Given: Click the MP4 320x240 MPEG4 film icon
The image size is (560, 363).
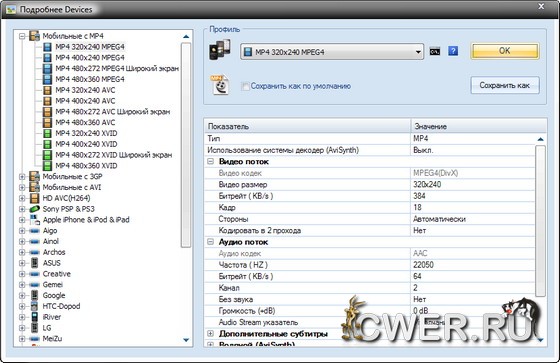Looking at the screenshot, I should [47, 47].
